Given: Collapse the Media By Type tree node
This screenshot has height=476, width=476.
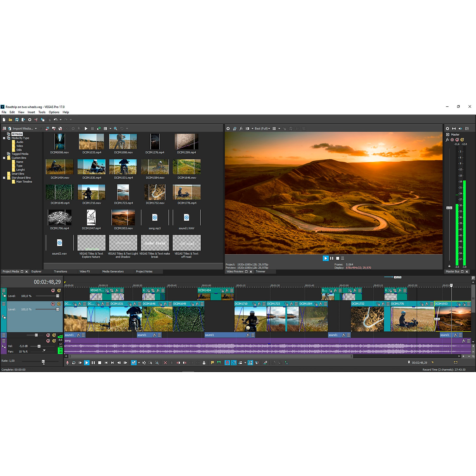Looking at the screenshot, I should point(4,138).
